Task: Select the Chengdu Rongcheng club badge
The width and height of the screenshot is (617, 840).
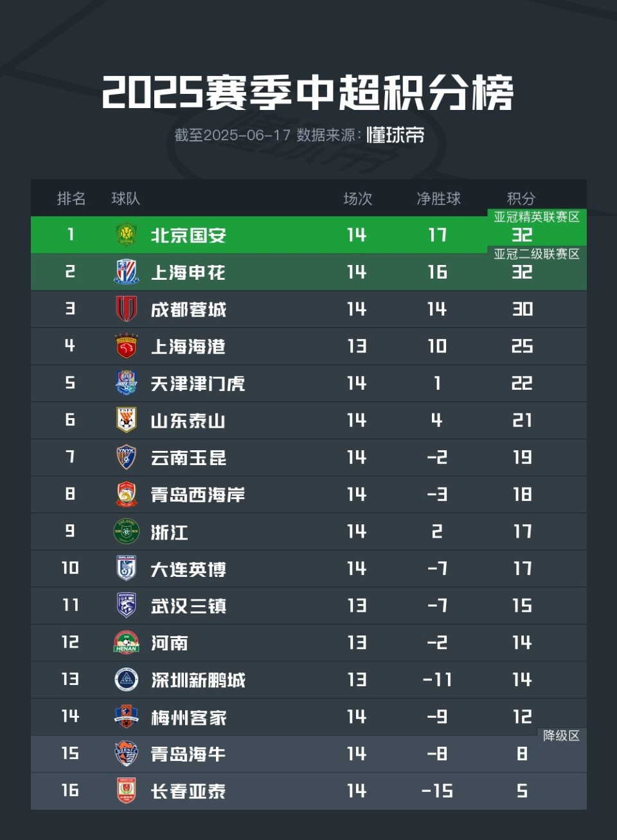Action: tap(126, 309)
